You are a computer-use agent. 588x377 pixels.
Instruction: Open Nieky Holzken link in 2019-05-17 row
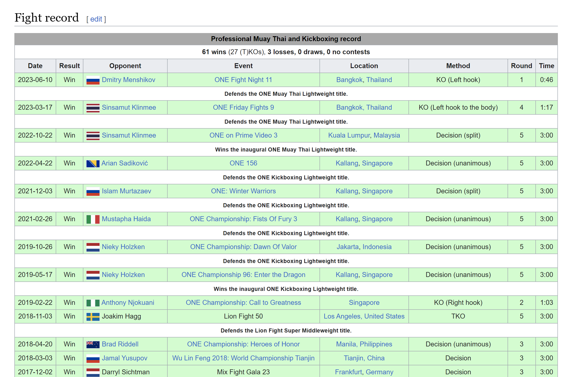(x=123, y=275)
